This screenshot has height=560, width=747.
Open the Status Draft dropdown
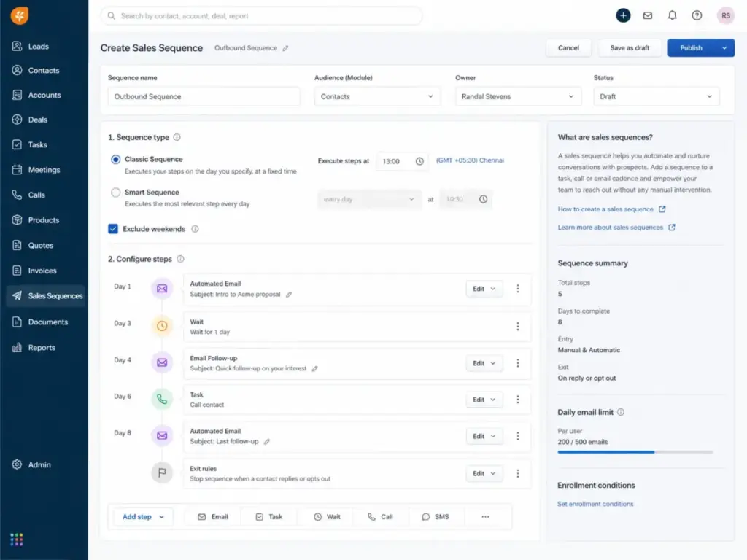tap(656, 96)
